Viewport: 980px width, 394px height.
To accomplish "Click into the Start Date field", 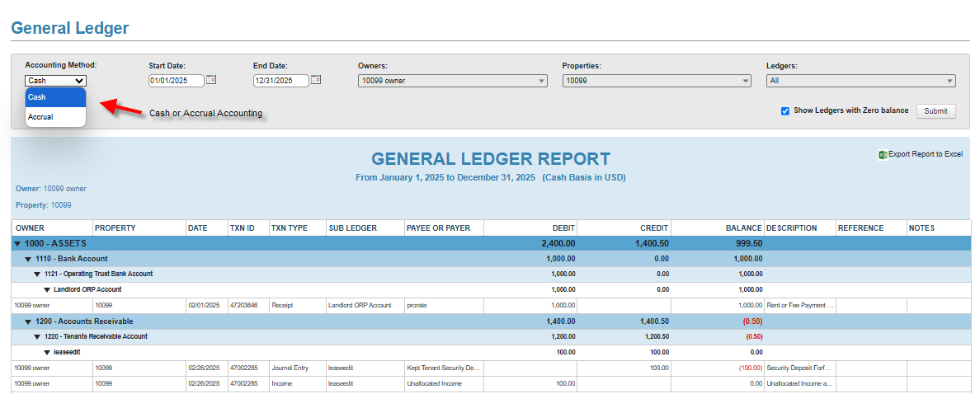I will 176,81.
